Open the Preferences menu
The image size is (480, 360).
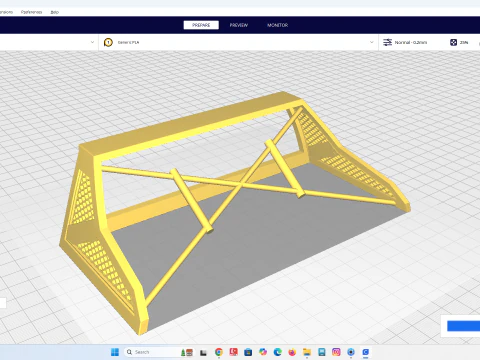(31, 12)
